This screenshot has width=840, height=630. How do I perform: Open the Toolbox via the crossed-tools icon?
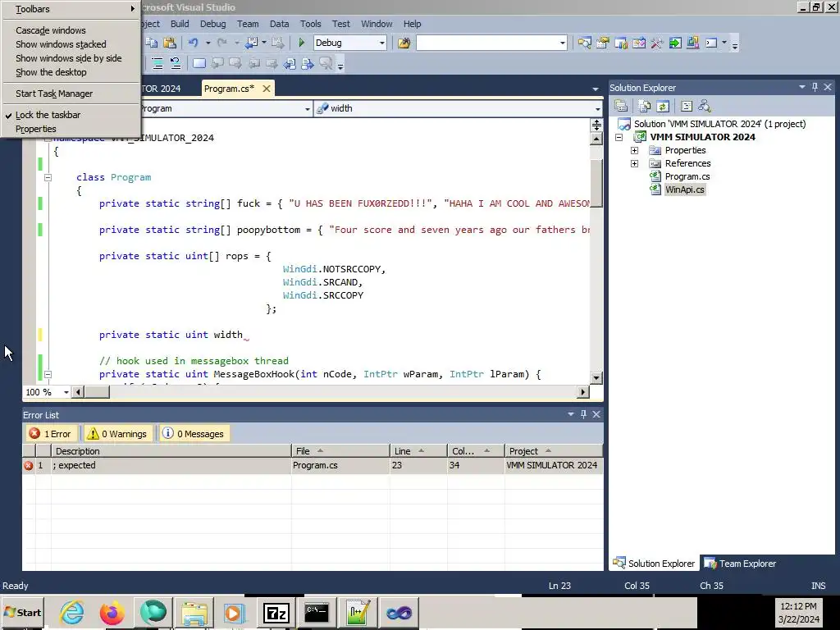point(657,43)
